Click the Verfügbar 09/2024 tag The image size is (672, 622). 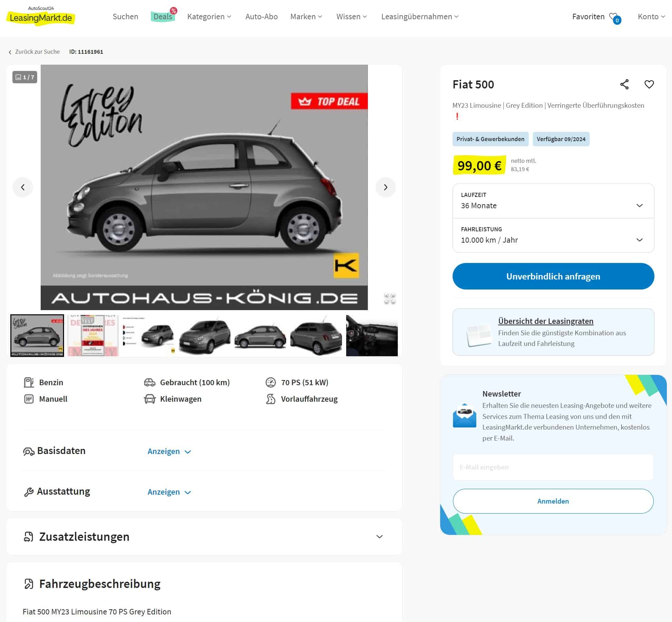pyautogui.click(x=561, y=139)
